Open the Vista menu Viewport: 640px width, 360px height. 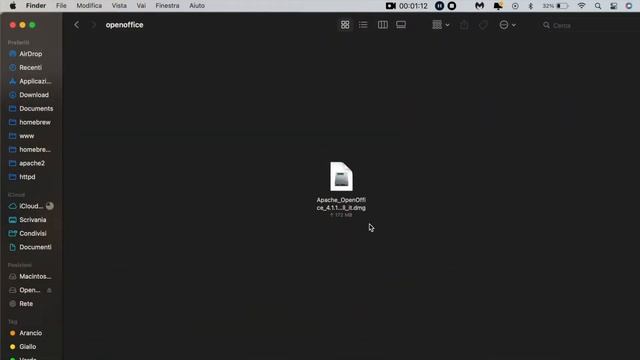(119, 6)
